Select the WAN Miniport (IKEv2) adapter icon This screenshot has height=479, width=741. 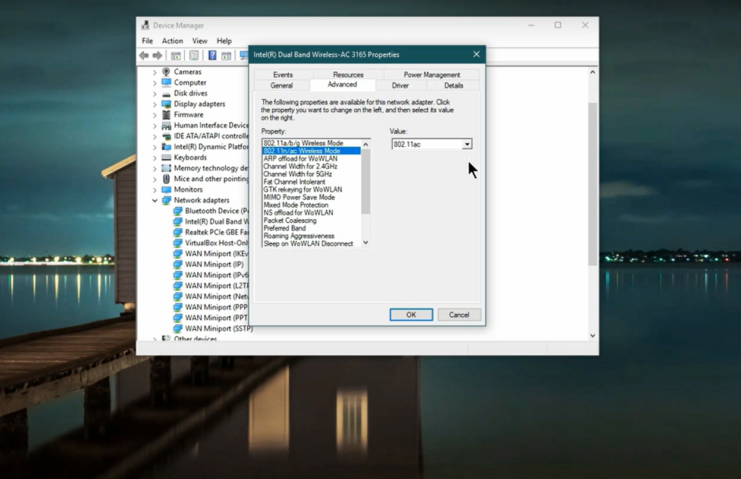tap(178, 254)
